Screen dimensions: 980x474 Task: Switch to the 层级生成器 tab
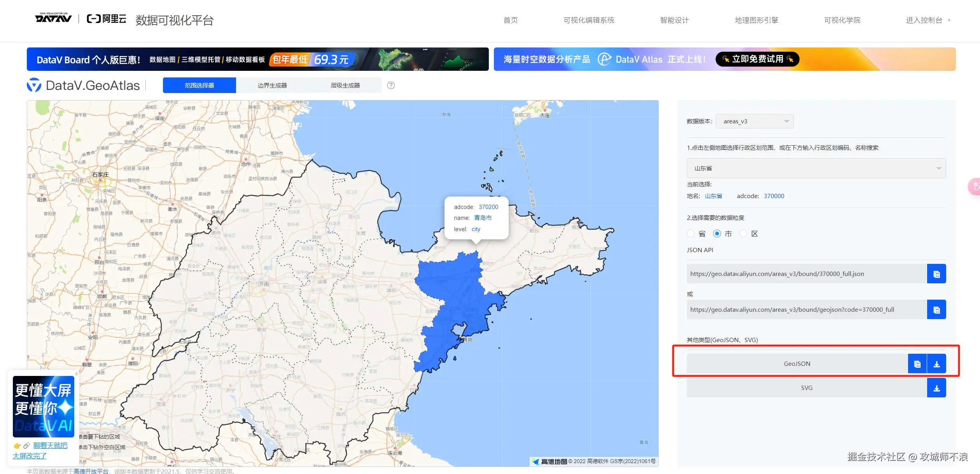pyautogui.click(x=345, y=85)
